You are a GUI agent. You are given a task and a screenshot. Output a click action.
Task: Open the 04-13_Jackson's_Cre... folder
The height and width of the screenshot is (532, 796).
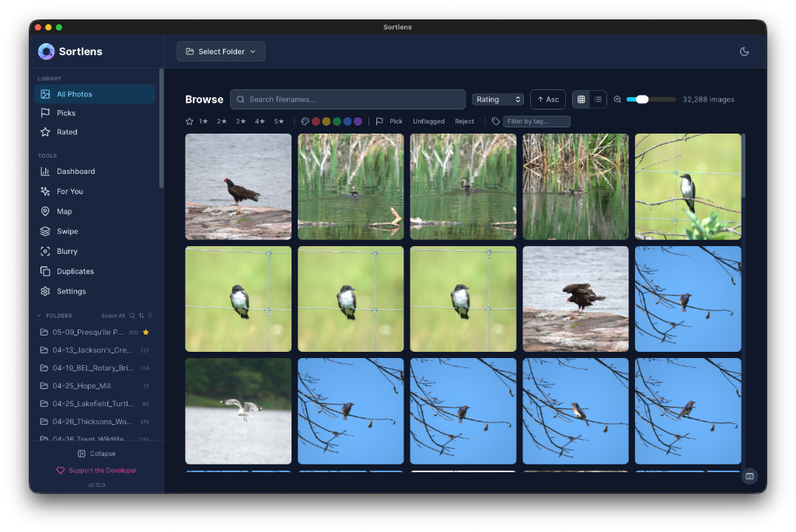(94, 350)
